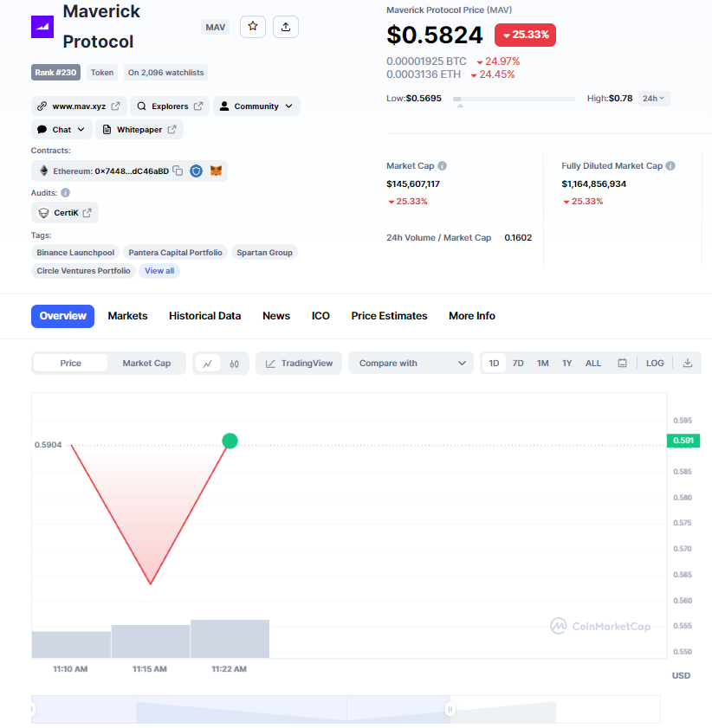
Task: Click the Audits info icon
Action: (66, 193)
